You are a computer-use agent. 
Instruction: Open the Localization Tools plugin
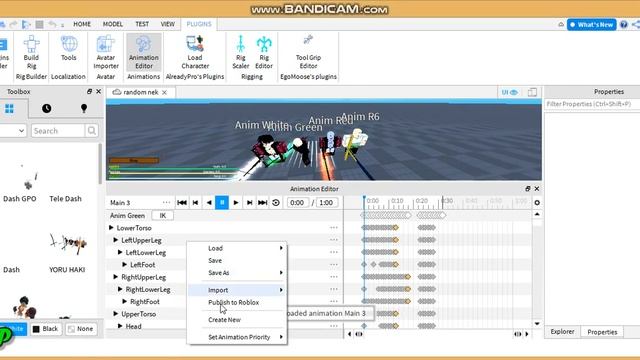69,49
